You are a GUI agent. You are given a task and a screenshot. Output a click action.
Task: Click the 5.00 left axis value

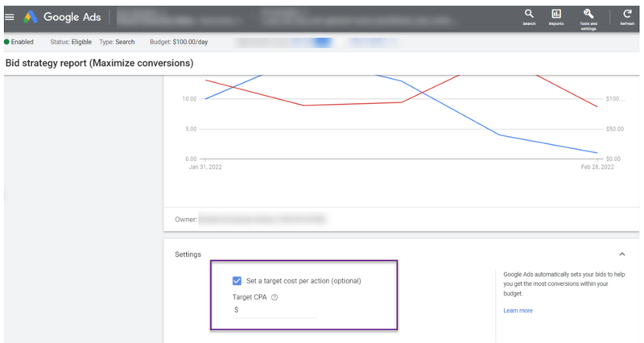[191, 129]
